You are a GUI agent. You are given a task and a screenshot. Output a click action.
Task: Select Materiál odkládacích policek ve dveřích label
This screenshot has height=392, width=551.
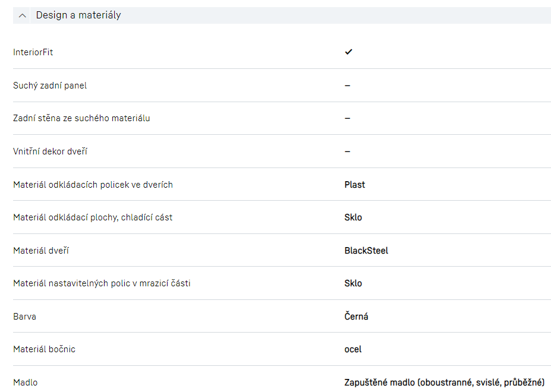(x=93, y=185)
